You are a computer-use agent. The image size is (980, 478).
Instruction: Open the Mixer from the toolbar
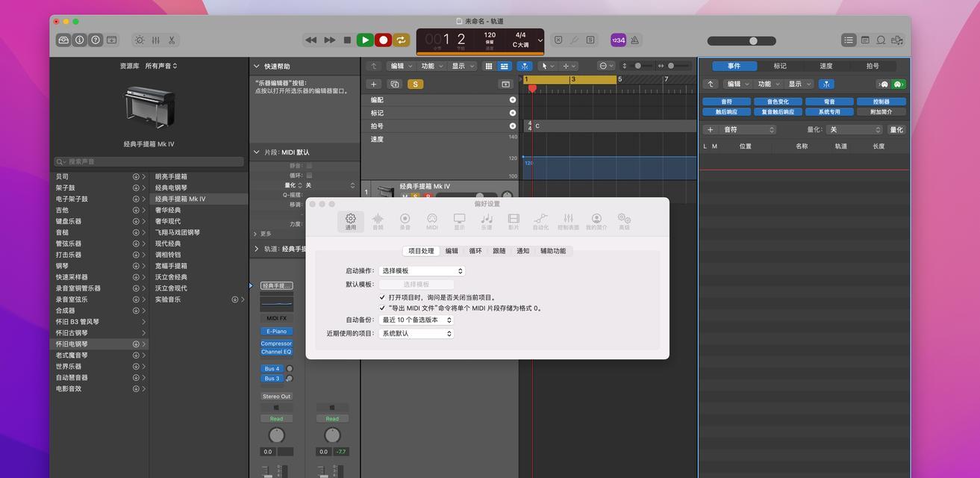coord(155,40)
